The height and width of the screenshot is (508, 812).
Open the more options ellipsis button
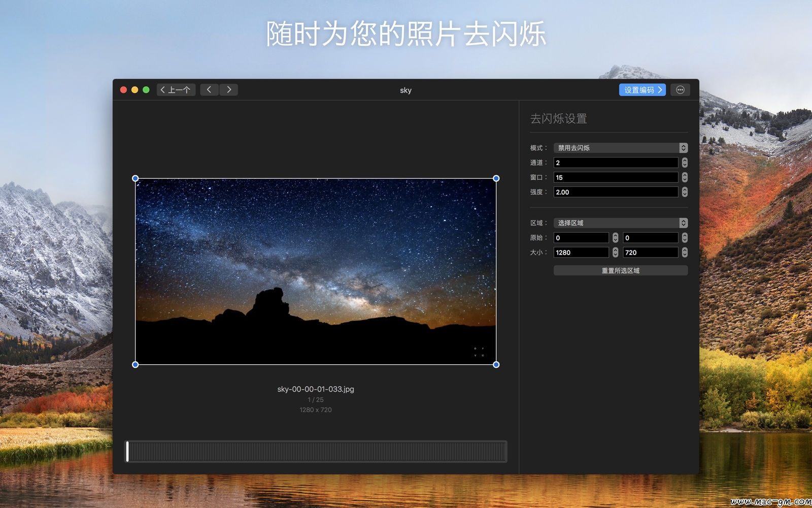click(x=680, y=90)
